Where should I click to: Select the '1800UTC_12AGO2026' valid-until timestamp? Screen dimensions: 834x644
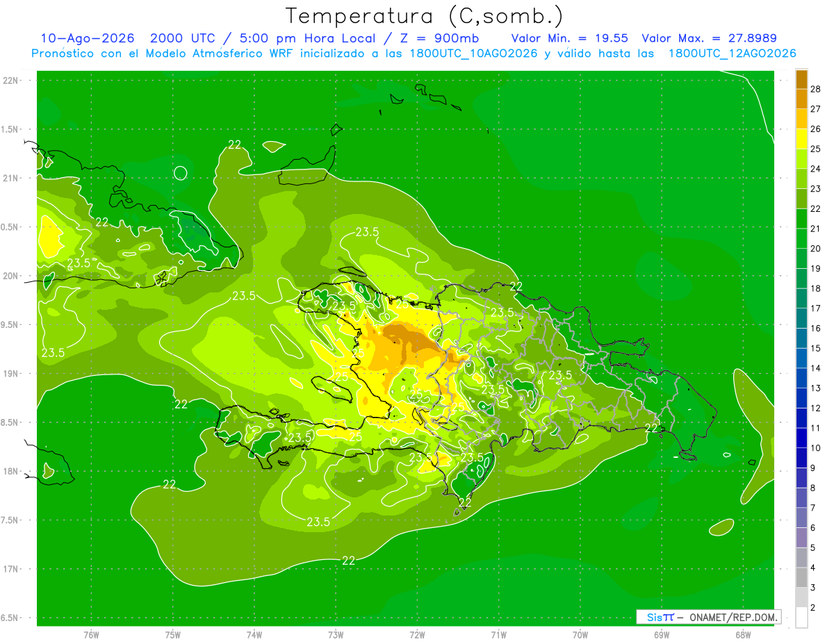732,53
